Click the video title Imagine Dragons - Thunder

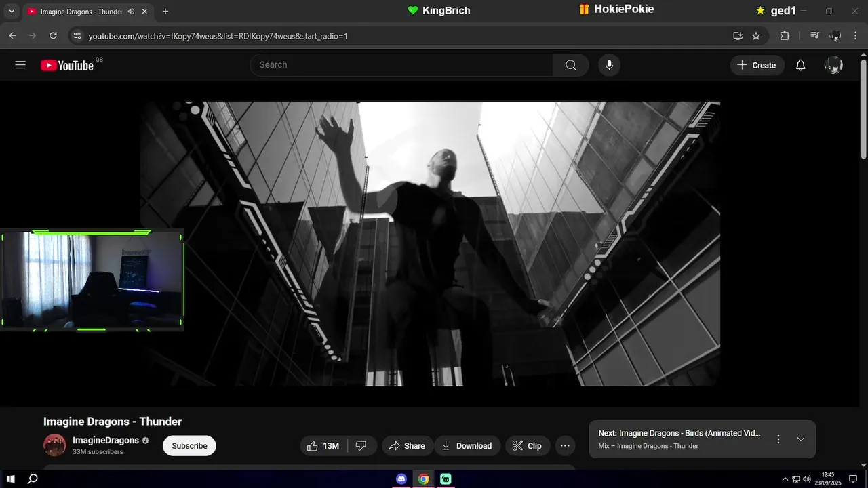[x=113, y=422]
